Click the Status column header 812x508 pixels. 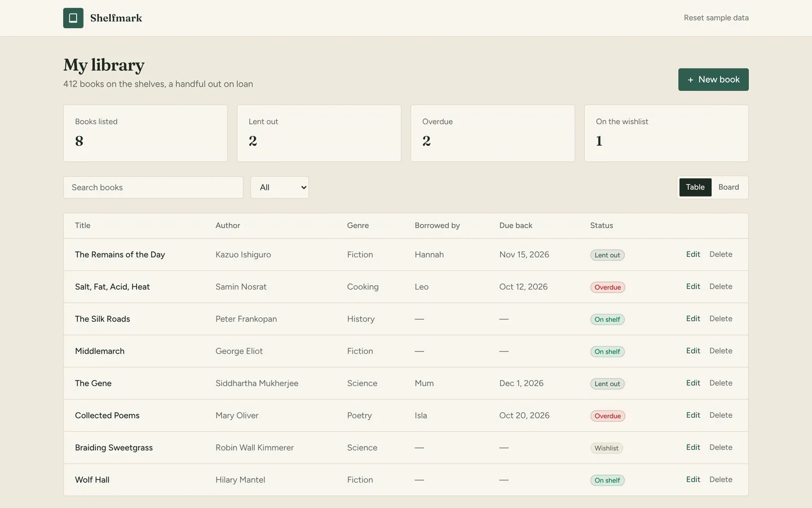point(602,226)
